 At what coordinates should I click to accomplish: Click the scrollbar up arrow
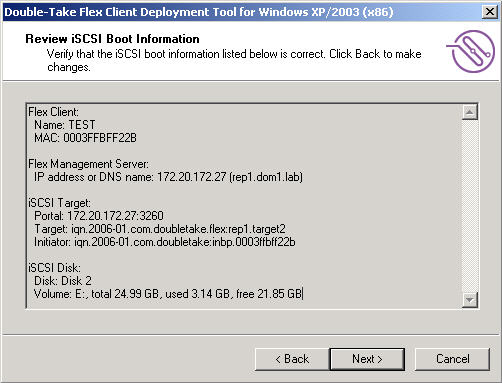[470, 112]
